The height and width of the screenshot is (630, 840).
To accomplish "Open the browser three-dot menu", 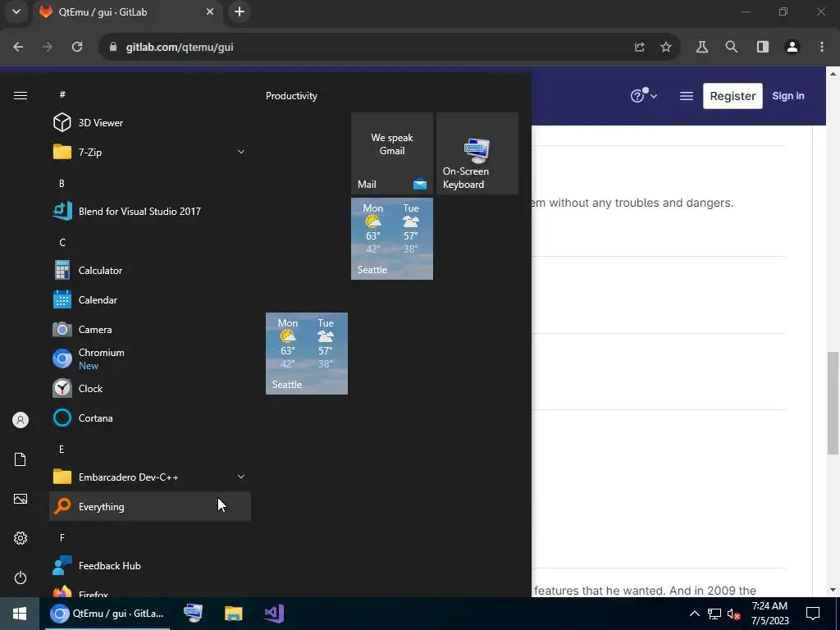I will (x=822, y=47).
